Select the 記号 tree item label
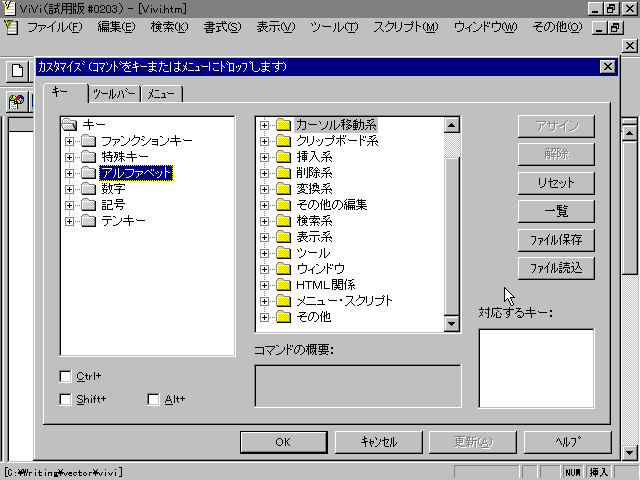The height and width of the screenshot is (480, 640). [113, 205]
